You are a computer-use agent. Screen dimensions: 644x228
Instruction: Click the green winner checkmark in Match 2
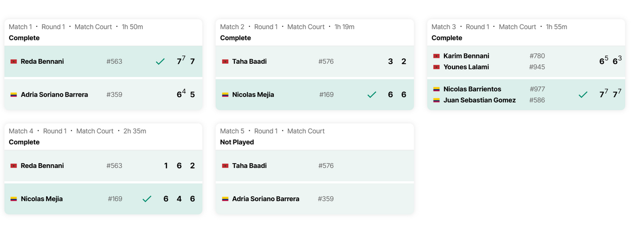coord(371,95)
